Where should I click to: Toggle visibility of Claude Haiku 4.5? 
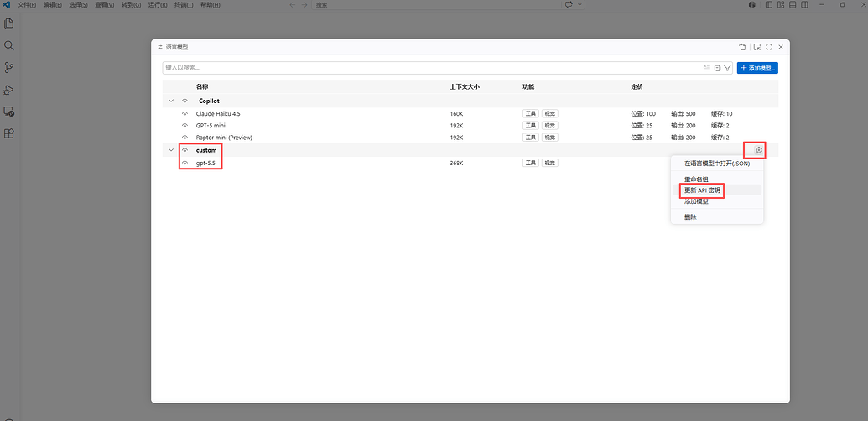[185, 113]
